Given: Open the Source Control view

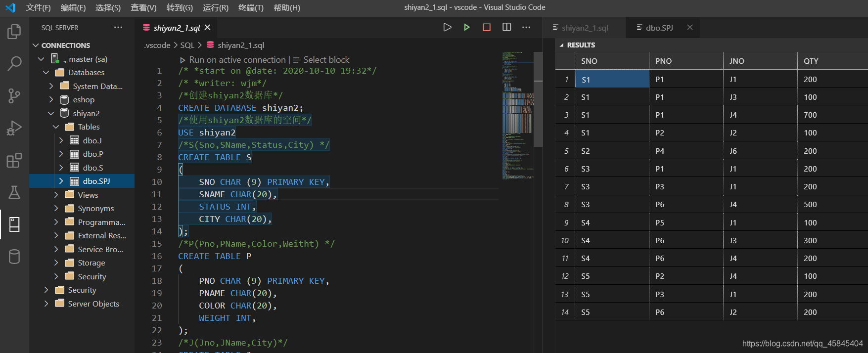Looking at the screenshot, I should point(14,95).
